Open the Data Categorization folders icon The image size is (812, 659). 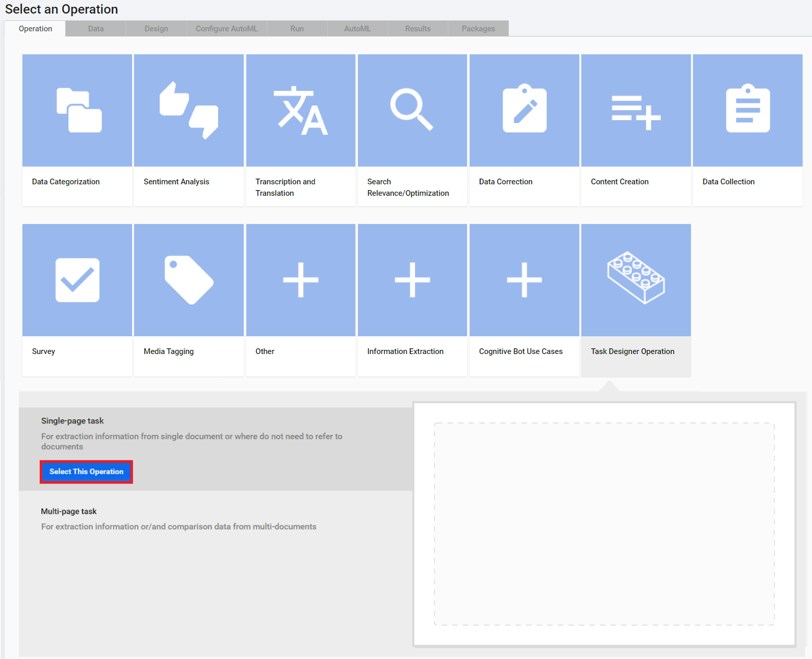coord(79,110)
